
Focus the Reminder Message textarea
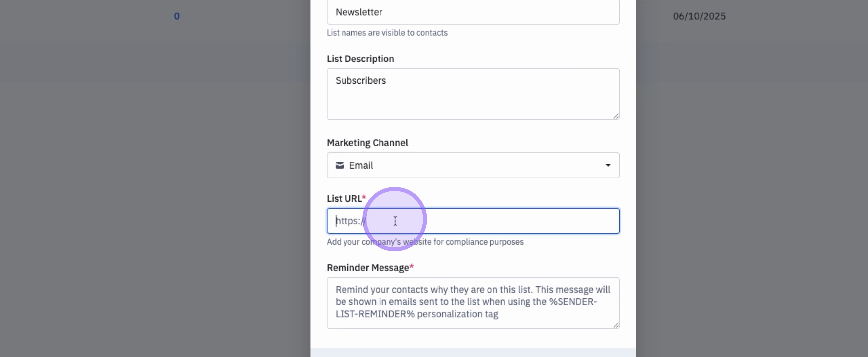click(x=473, y=302)
